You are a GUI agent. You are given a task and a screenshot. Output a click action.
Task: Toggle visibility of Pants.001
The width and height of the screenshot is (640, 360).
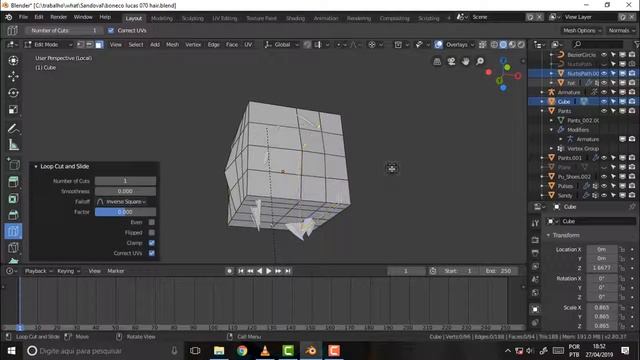604,158
